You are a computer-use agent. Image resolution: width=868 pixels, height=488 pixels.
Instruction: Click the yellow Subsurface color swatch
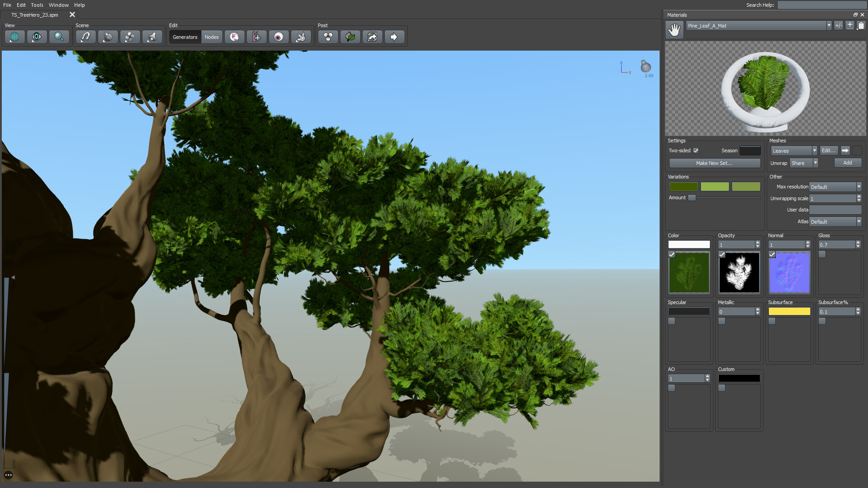click(x=789, y=311)
